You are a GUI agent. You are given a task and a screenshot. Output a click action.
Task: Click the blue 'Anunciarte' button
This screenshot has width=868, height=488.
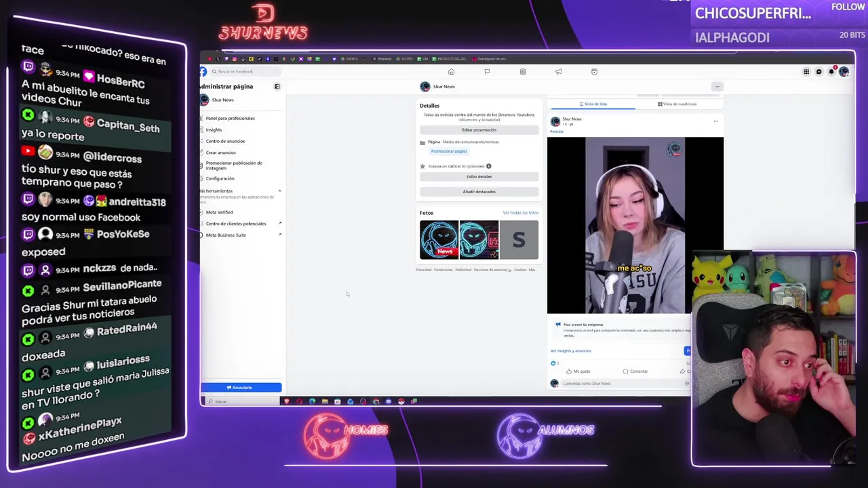pos(241,387)
